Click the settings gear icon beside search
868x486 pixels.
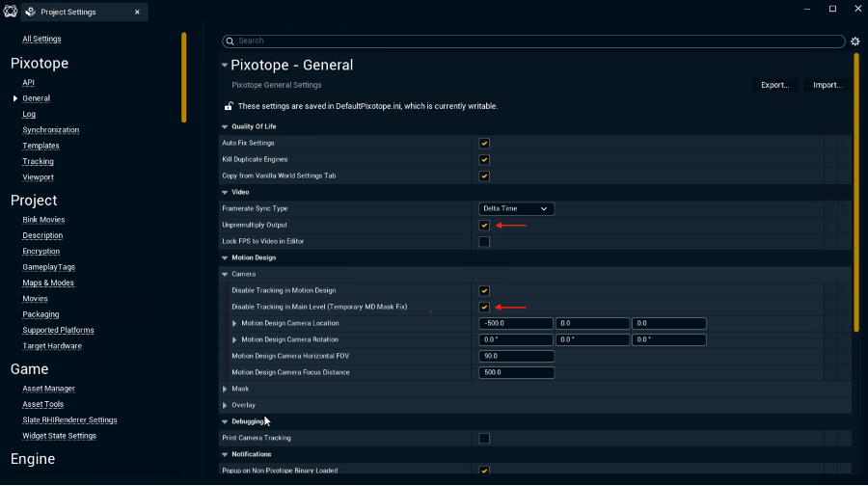coord(854,41)
